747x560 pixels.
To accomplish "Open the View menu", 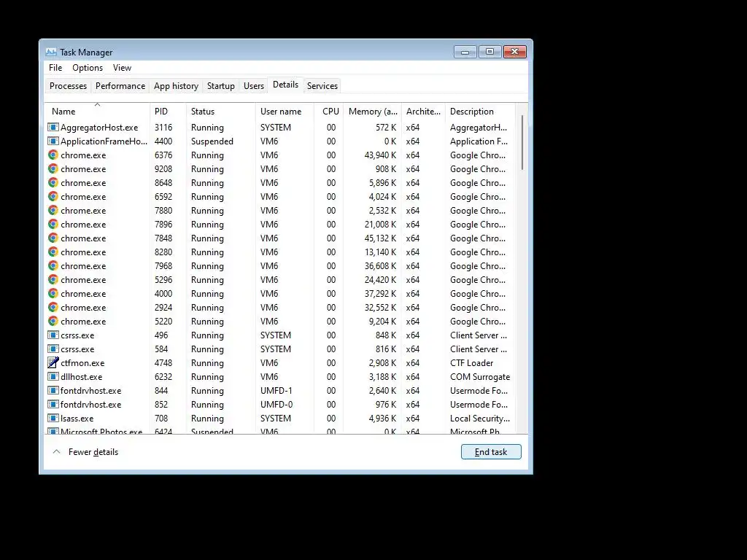I will pos(122,68).
